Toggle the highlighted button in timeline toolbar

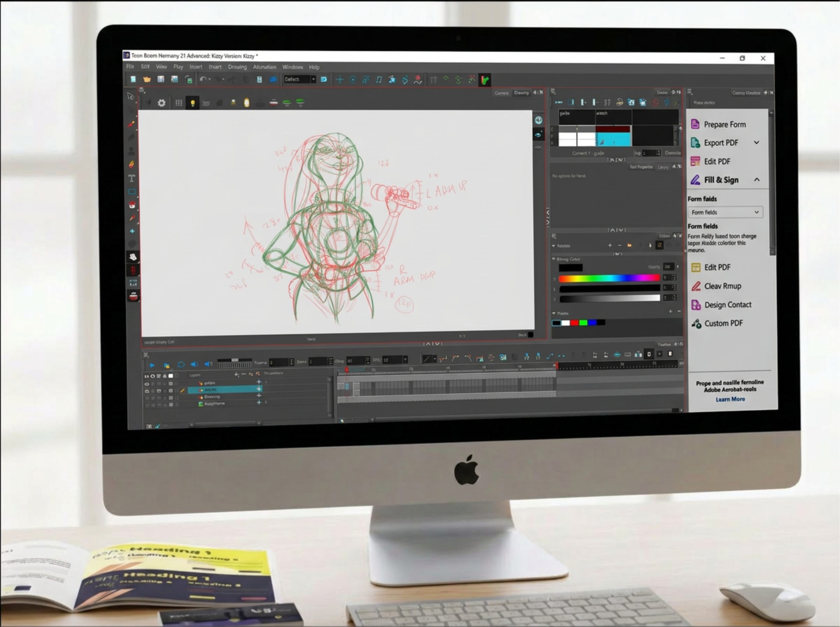pos(649,354)
